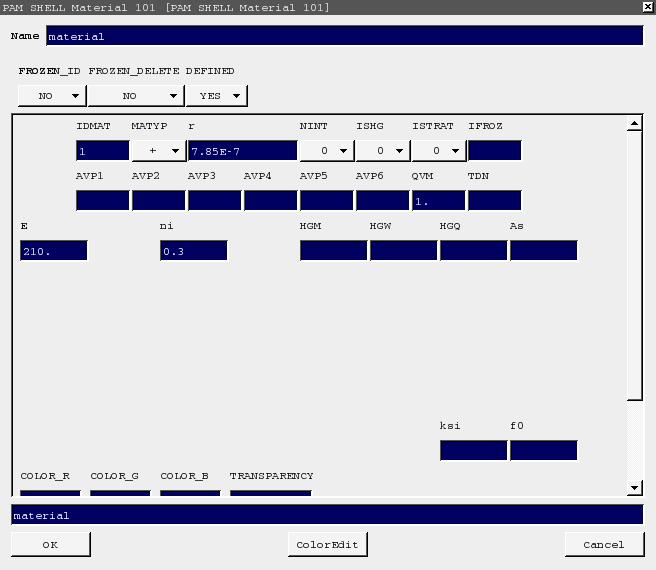This screenshot has height=570, width=656.
Task: Click the ksi input field
Action: pyautogui.click(x=474, y=450)
